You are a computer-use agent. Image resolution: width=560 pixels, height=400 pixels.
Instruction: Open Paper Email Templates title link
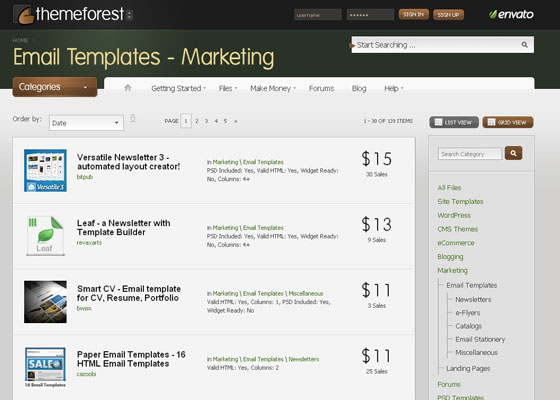(131, 359)
